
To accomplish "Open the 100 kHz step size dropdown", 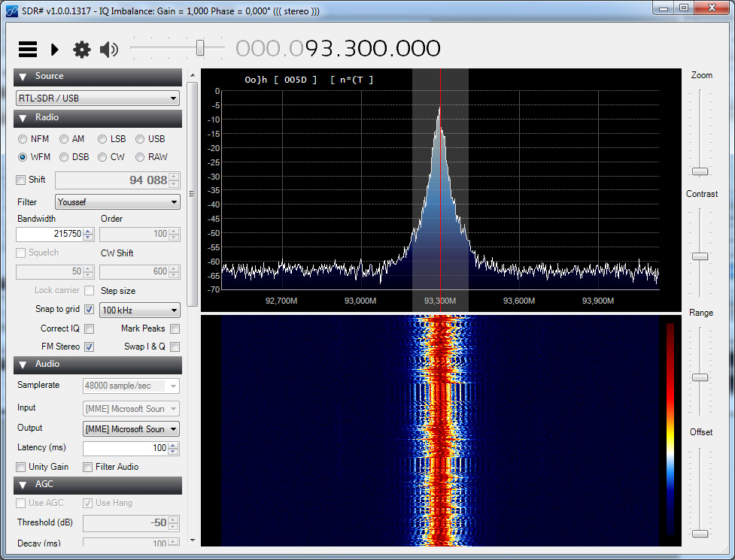I will click(x=140, y=310).
